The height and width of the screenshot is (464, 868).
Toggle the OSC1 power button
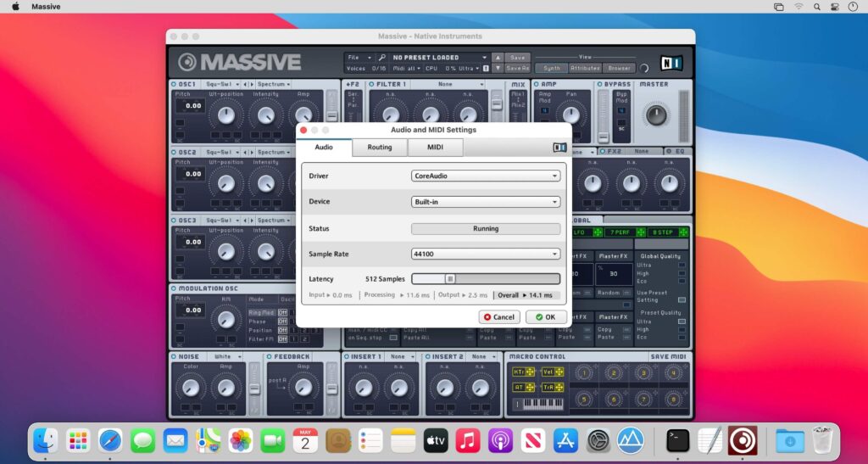[x=173, y=85]
